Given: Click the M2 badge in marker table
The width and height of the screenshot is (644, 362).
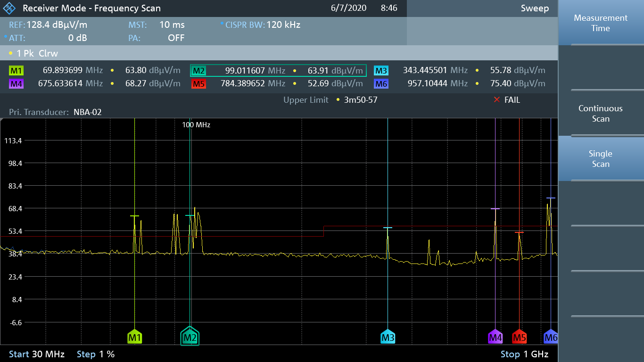Looking at the screenshot, I should pos(198,71).
